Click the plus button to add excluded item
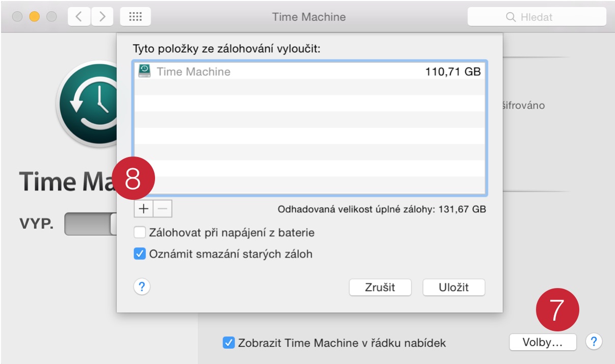The image size is (615, 364). pyautogui.click(x=144, y=209)
